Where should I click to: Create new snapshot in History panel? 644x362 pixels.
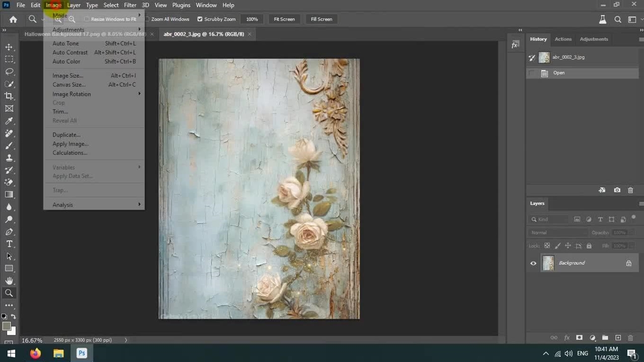coord(617,190)
